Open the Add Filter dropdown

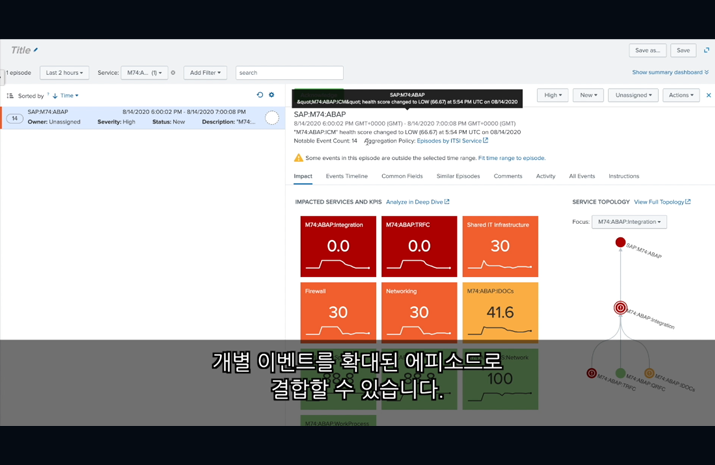(205, 72)
